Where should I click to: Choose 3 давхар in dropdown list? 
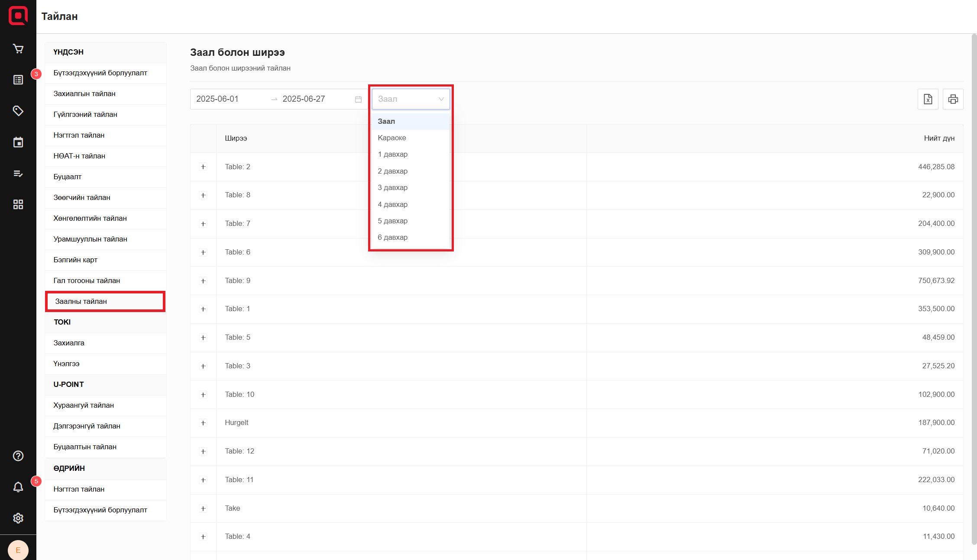[393, 188]
